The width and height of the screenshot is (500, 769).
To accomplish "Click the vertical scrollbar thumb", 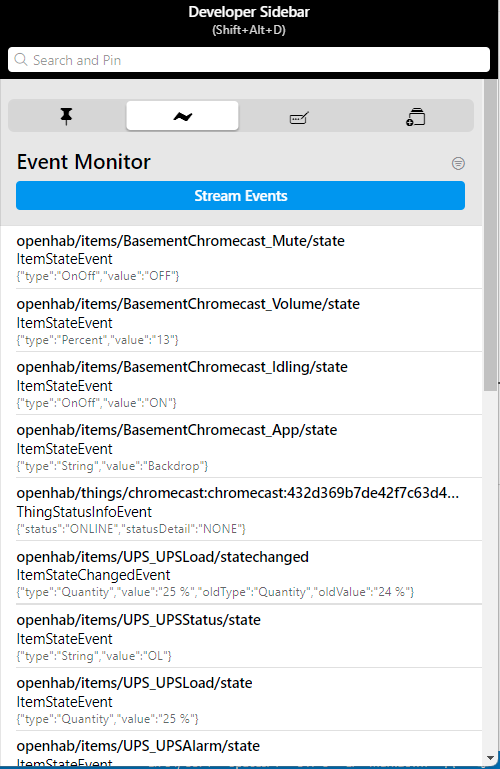I will (490, 235).
